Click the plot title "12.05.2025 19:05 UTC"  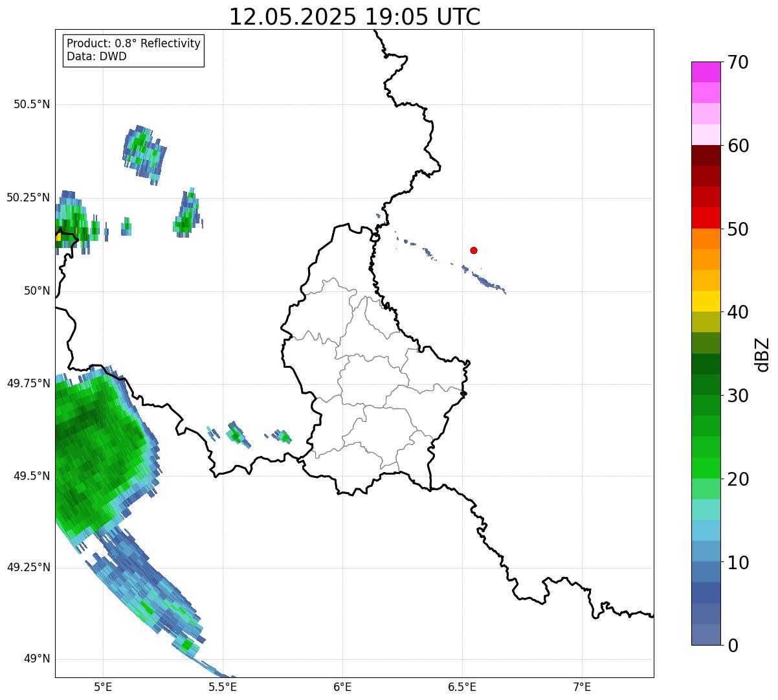click(x=355, y=17)
